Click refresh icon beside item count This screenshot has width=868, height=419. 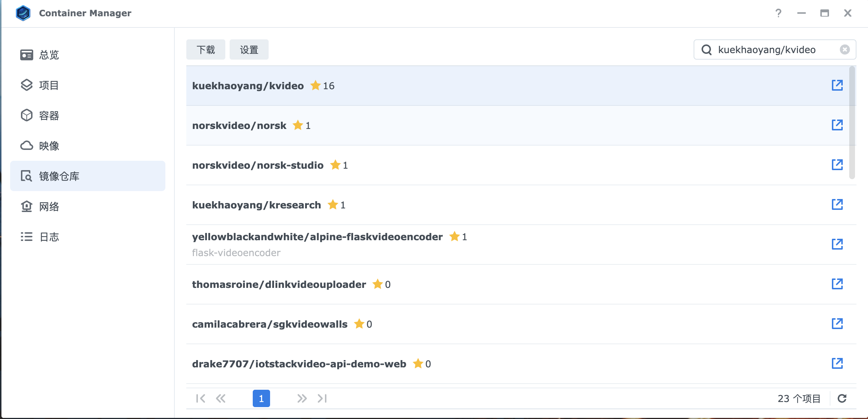click(842, 398)
